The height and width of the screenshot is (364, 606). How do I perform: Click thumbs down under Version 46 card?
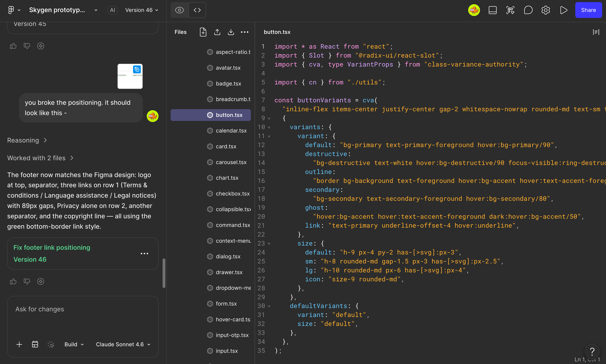point(27,281)
